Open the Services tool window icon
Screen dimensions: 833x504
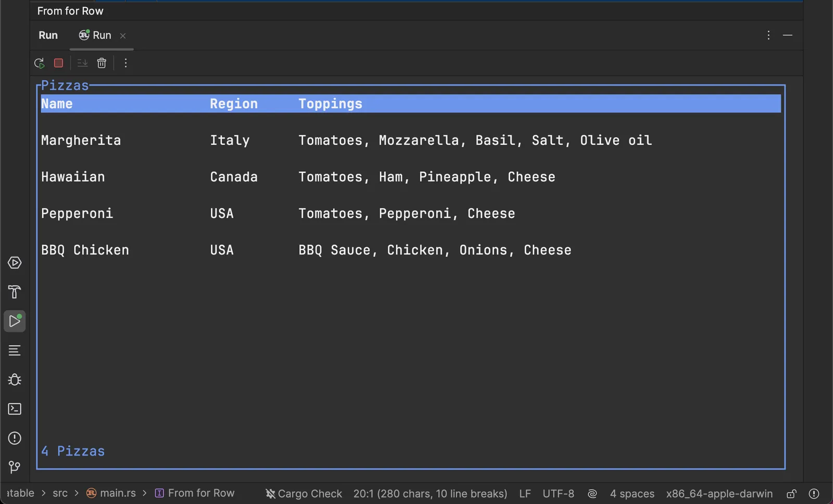point(15,263)
